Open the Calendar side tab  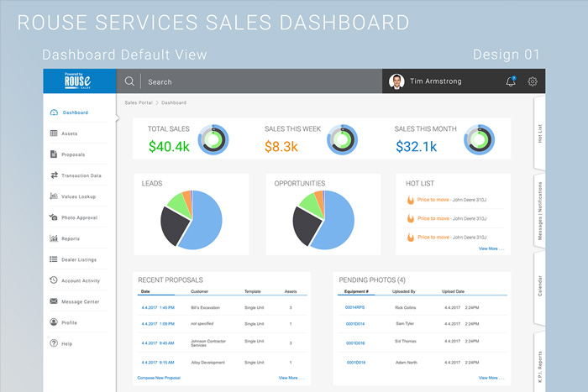pyautogui.click(x=539, y=286)
